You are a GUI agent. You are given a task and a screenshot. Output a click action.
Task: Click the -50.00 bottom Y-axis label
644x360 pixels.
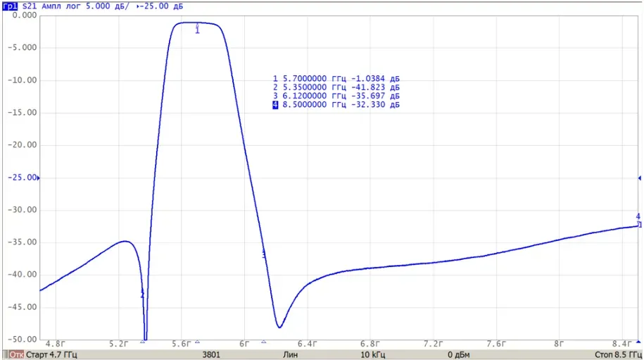(x=23, y=340)
